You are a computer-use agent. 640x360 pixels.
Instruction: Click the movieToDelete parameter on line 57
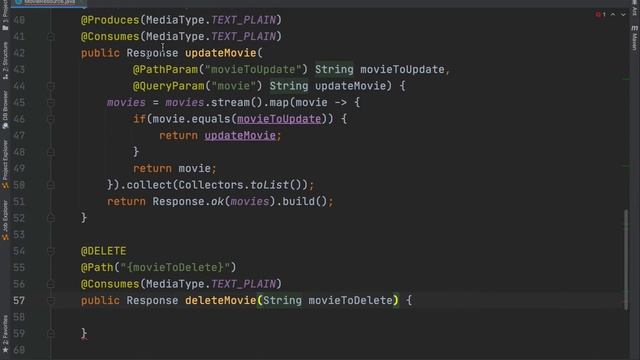click(350, 300)
